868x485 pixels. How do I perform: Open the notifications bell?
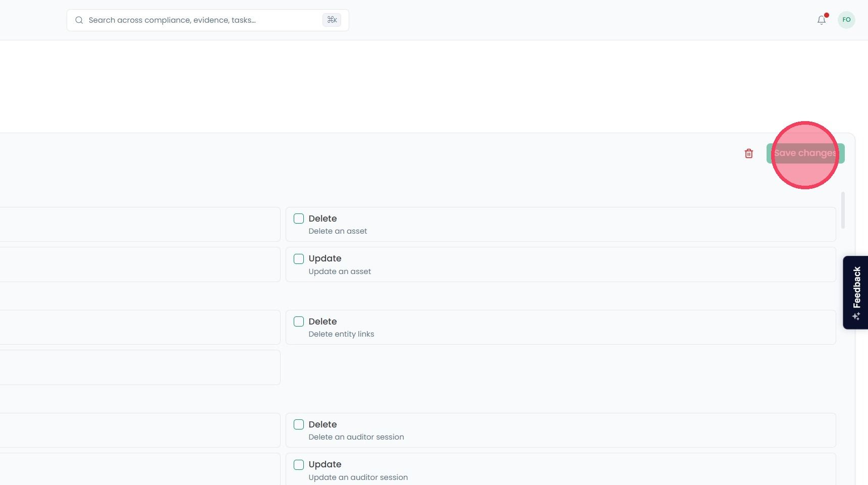pos(822,20)
